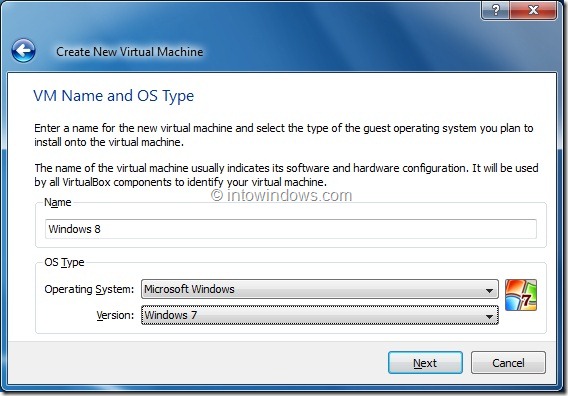Viewport: 568px width, 396px height.
Task: Click the Windows 7 OS logo icon
Action: tap(521, 295)
